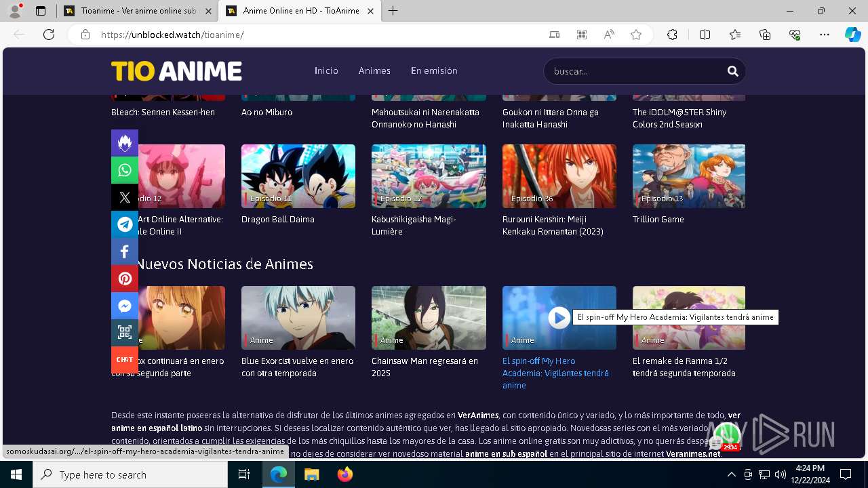Share via Telegram sidebar icon
The width and height of the screenshot is (868, 488).
[x=125, y=224]
